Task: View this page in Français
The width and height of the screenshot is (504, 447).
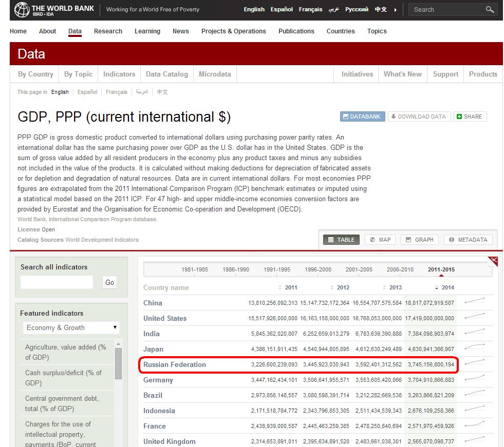Action: coord(116,92)
